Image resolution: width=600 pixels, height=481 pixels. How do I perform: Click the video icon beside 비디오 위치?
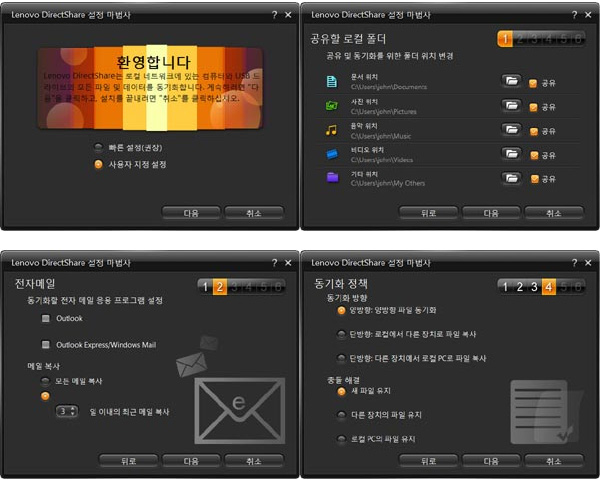(x=332, y=154)
